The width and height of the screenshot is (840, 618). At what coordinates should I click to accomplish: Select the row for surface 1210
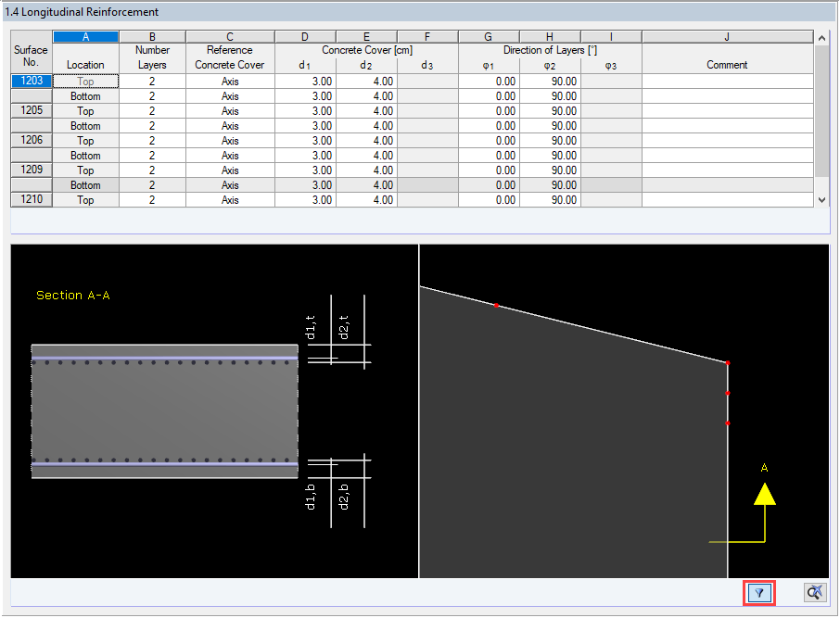tap(31, 199)
